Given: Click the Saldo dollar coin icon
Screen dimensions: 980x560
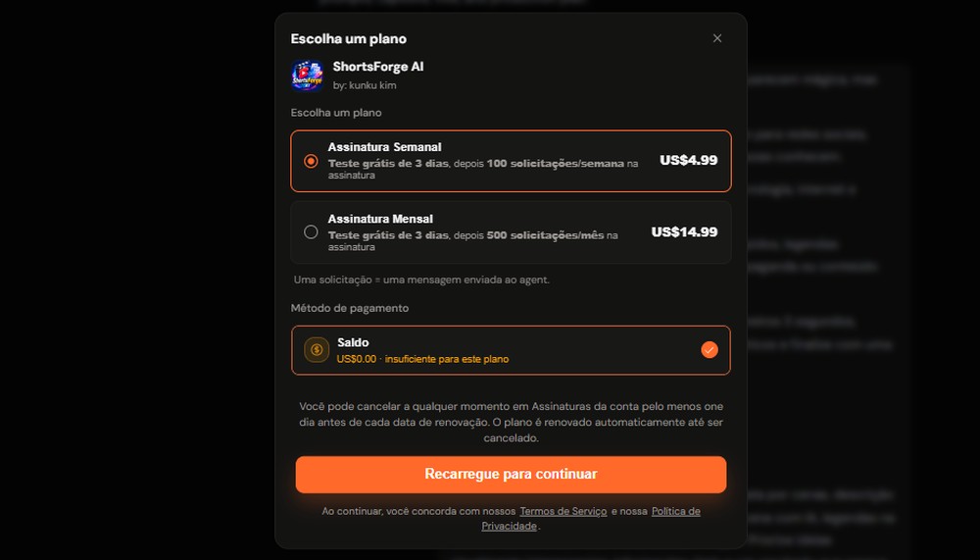Looking at the screenshot, I should (x=317, y=350).
